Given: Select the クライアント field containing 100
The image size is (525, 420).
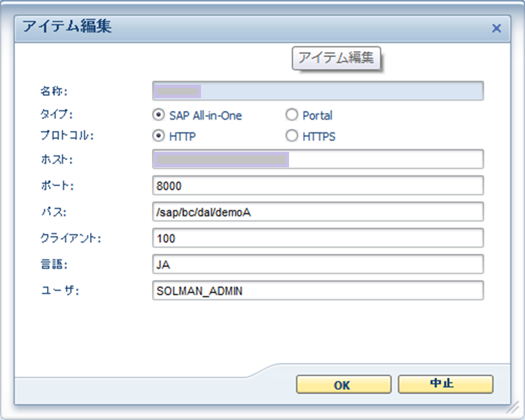Looking at the screenshot, I should 318,238.
